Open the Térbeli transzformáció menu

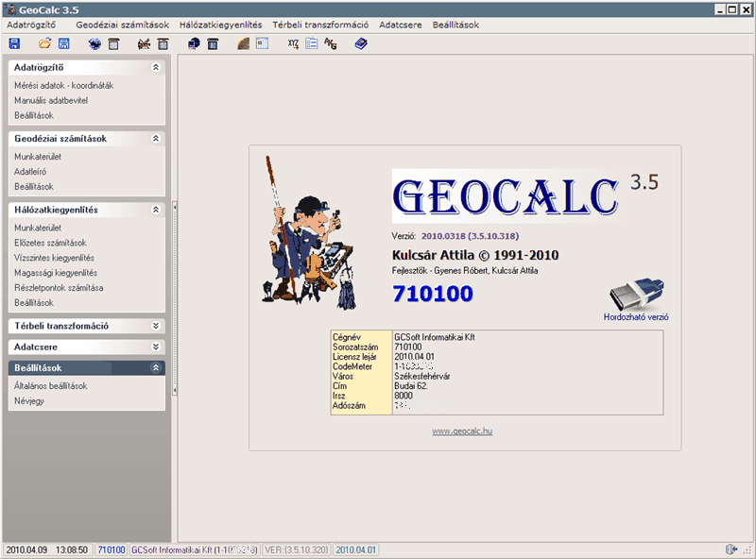pyautogui.click(x=320, y=25)
